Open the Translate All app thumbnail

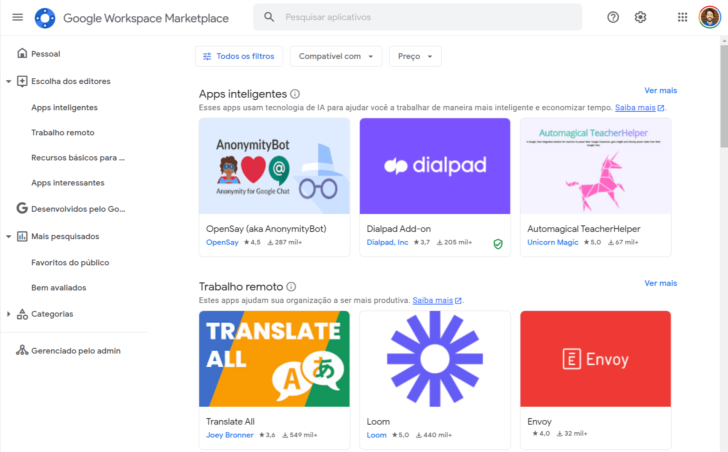click(x=274, y=359)
